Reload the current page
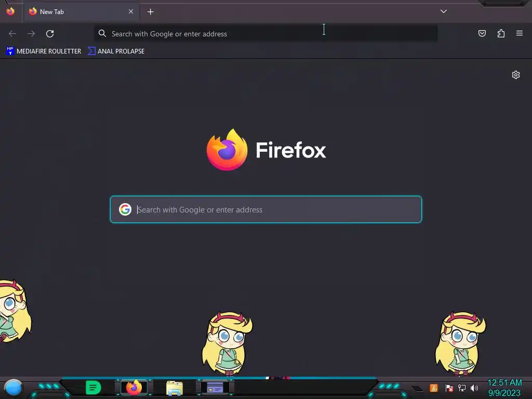532x399 pixels. pyautogui.click(x=50, y=34)
